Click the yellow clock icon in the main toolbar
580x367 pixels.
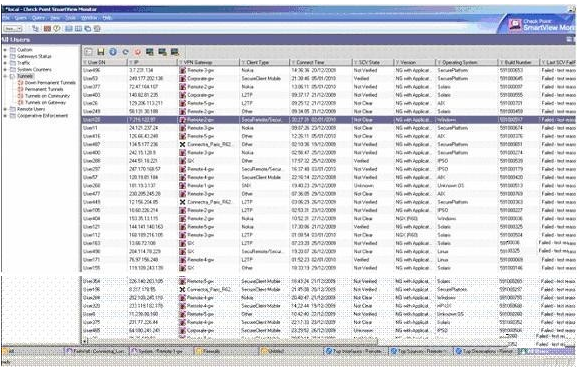57,28
